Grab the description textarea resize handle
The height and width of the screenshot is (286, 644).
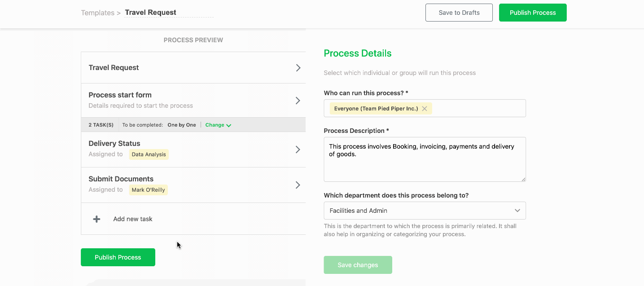[x=523, y=179]
